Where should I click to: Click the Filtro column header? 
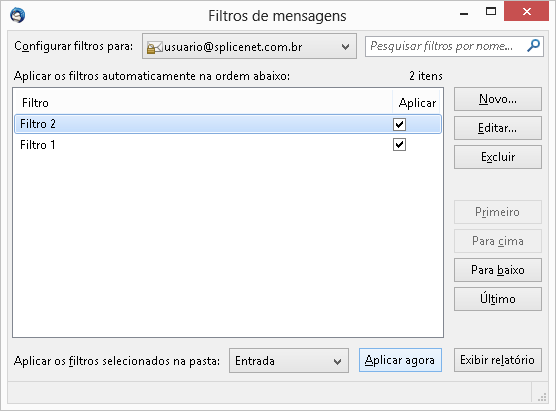203,102
